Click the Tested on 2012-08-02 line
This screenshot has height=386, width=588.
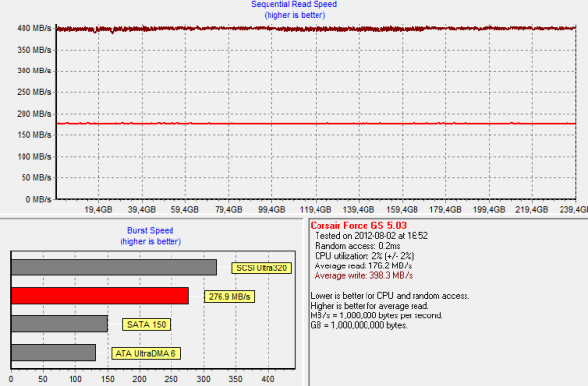[371, 236]
